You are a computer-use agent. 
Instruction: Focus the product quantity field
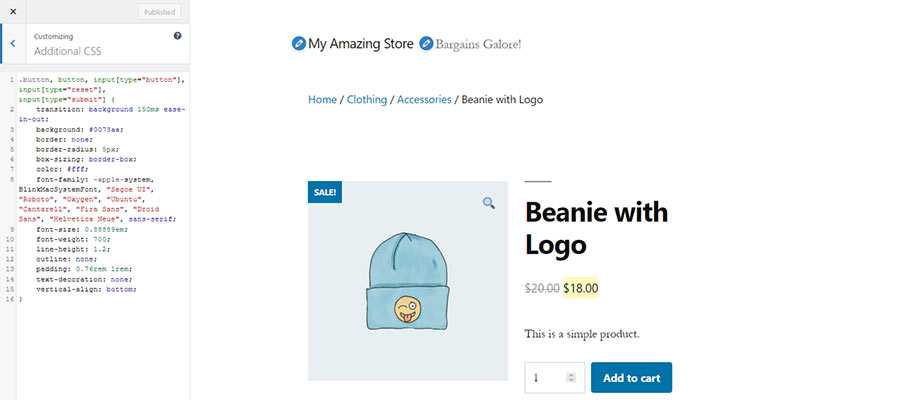click(546, 378)
